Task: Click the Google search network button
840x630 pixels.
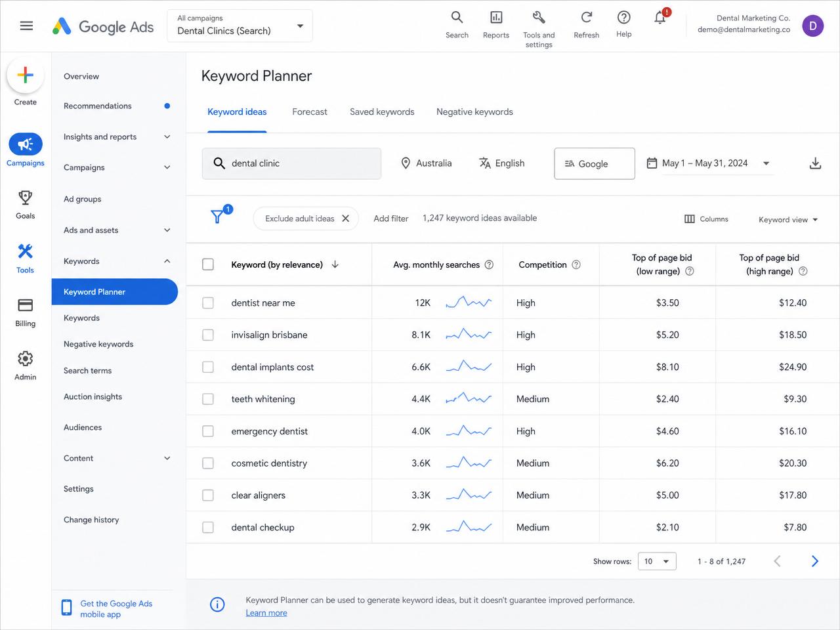Action: [595, 163]
